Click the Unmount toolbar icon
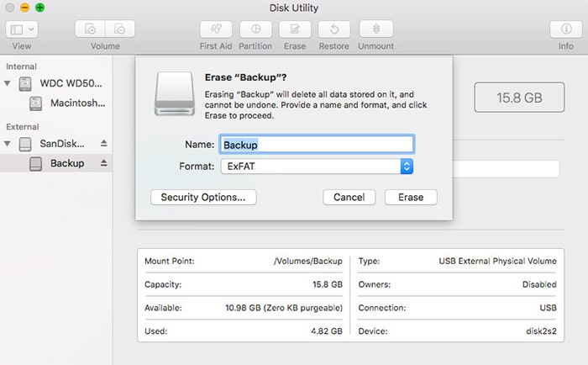 [375, 29]
